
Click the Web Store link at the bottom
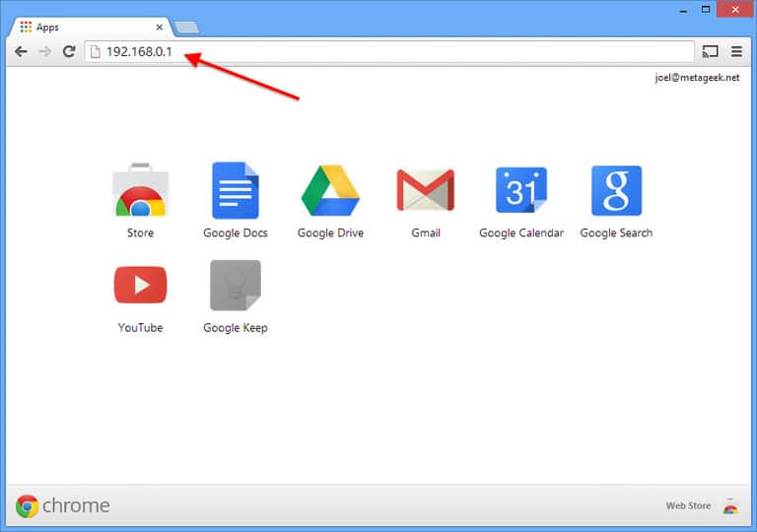click(x=688, y=505)
